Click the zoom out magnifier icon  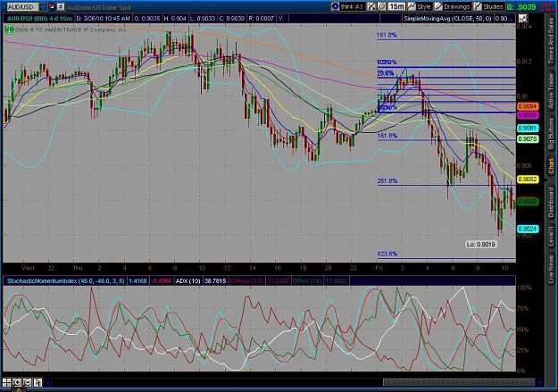tap(27, 382)
